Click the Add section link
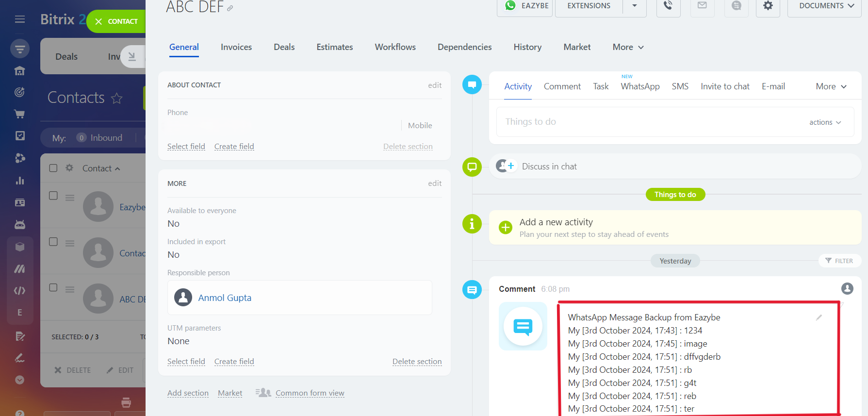The width and height of the screenshot is (868, 416). 188,393
